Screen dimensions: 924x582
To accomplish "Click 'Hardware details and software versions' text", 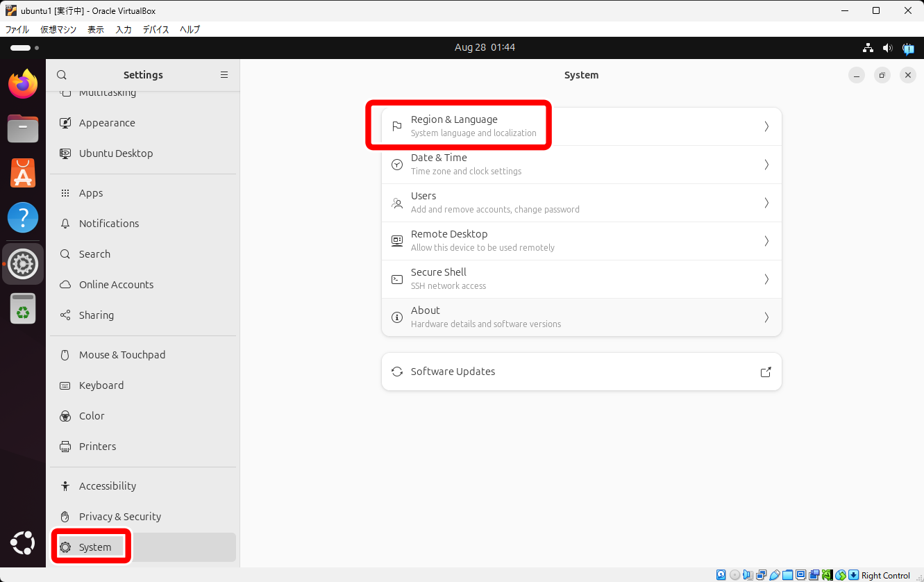I will (486, 324).
